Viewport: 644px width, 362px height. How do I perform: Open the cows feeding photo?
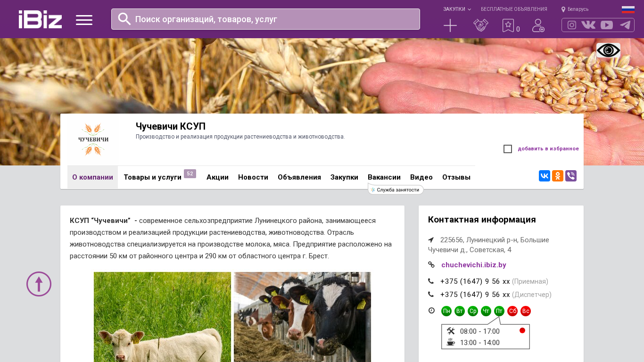coord(302,317)
